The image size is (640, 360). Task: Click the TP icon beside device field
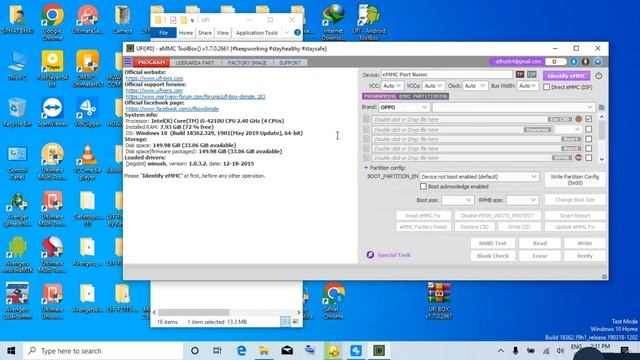pyautogui.click(x=520, y=74)
